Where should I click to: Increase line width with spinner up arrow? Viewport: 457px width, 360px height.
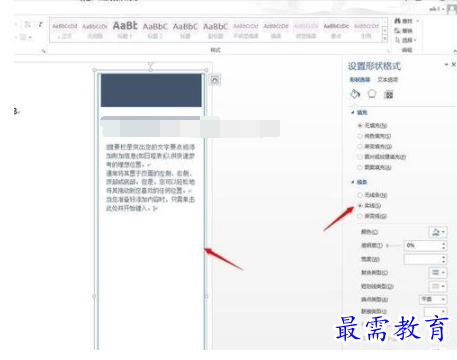pyautogui.click(x=443, y=257)
